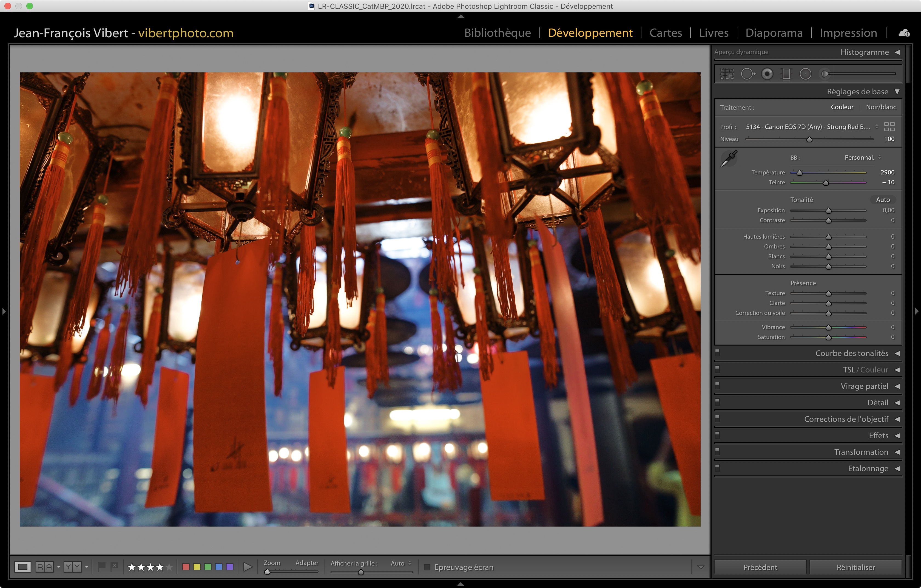
Task: Switch to the Bibliothèque module
Action: coord(497,33)
